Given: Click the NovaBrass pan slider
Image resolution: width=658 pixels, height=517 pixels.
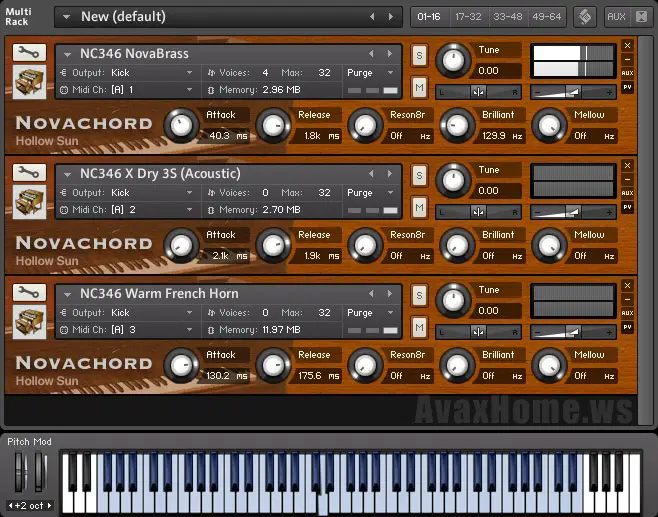Looking at the screenshot, I should tap(478, 92).
